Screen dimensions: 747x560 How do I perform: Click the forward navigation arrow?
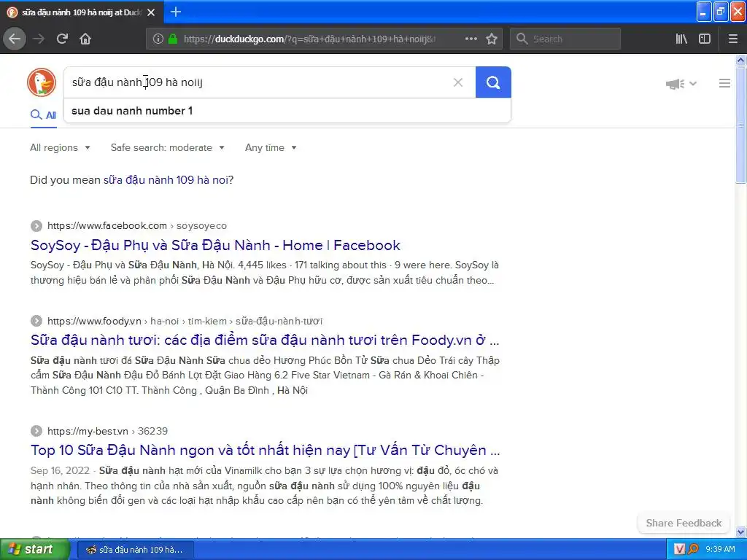click(39, 39)
